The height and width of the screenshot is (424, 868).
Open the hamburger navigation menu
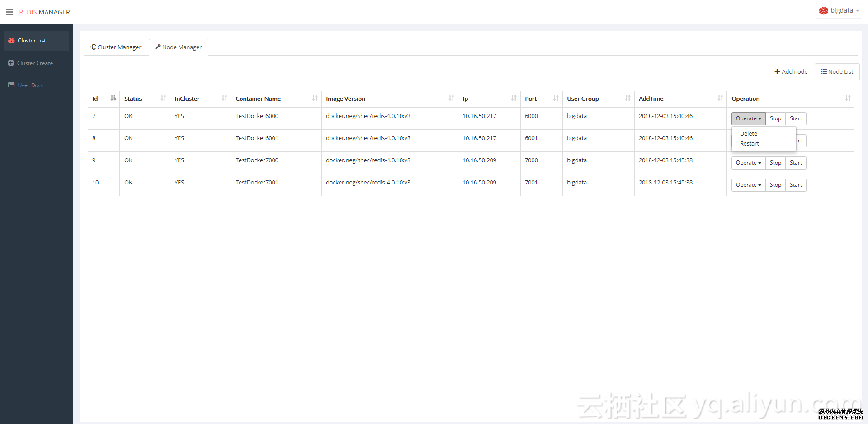click(9, 12)
